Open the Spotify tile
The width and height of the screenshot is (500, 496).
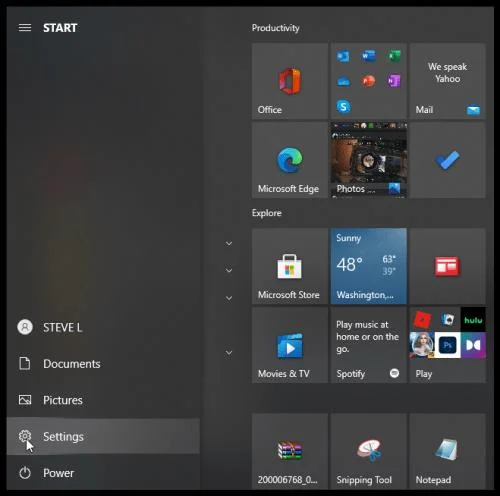[369, 345]
